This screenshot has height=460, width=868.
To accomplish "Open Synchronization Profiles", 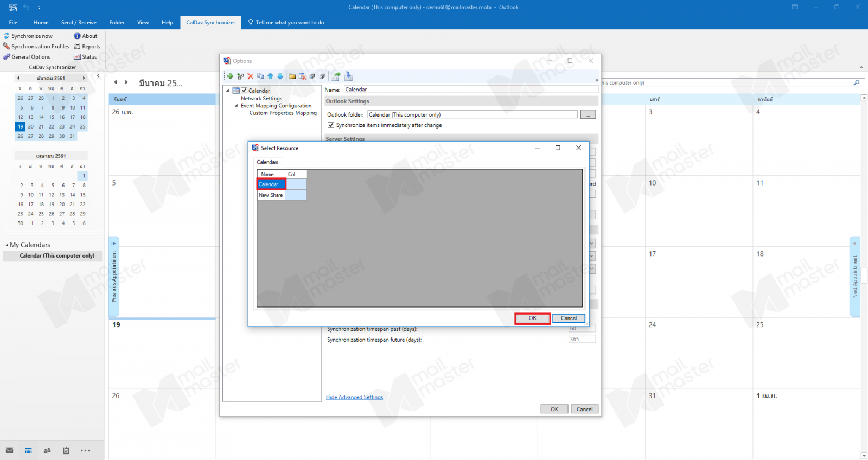I will coord(36,47).
